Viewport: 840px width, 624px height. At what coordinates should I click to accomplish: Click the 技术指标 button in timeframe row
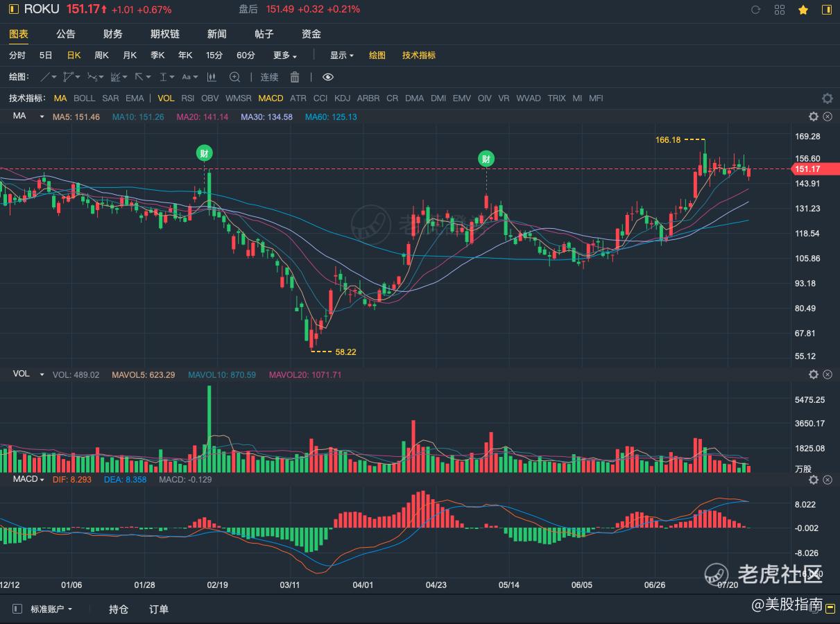click(x=419, y=55)
